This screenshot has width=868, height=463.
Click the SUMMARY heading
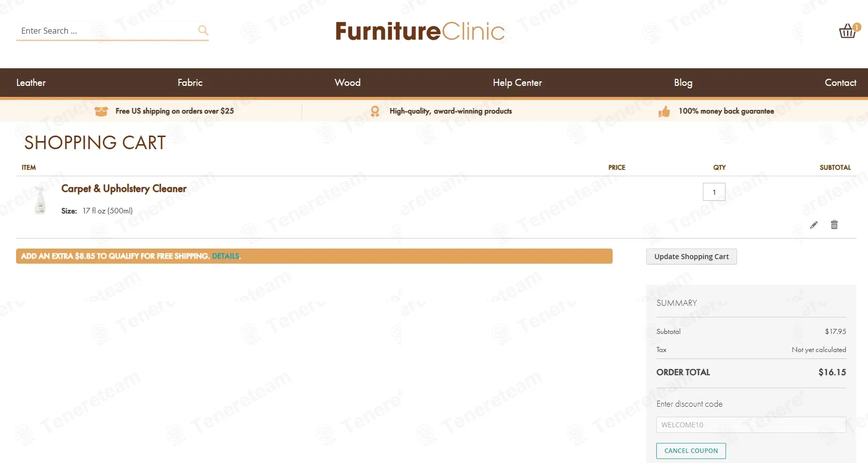[x=676, y=303]
